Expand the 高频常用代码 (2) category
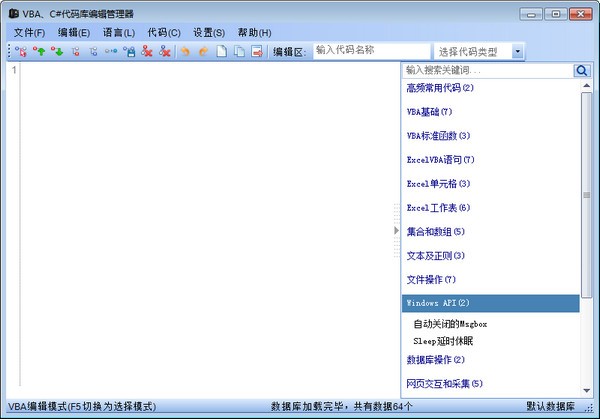The width and height of the screenshot is (600, 419). 440,88
